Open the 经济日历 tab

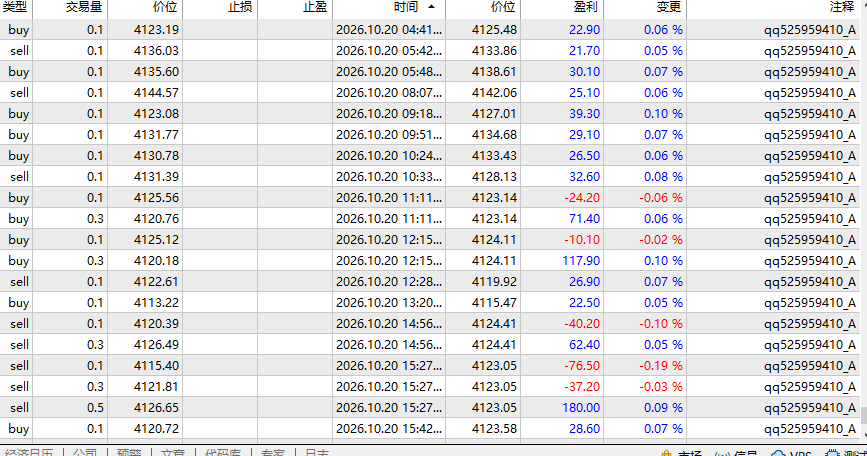coord(29,452)
